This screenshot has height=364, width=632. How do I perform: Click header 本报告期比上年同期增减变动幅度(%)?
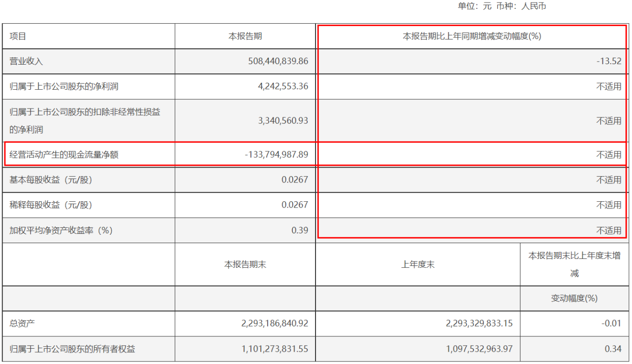click(x=472, y=36)
